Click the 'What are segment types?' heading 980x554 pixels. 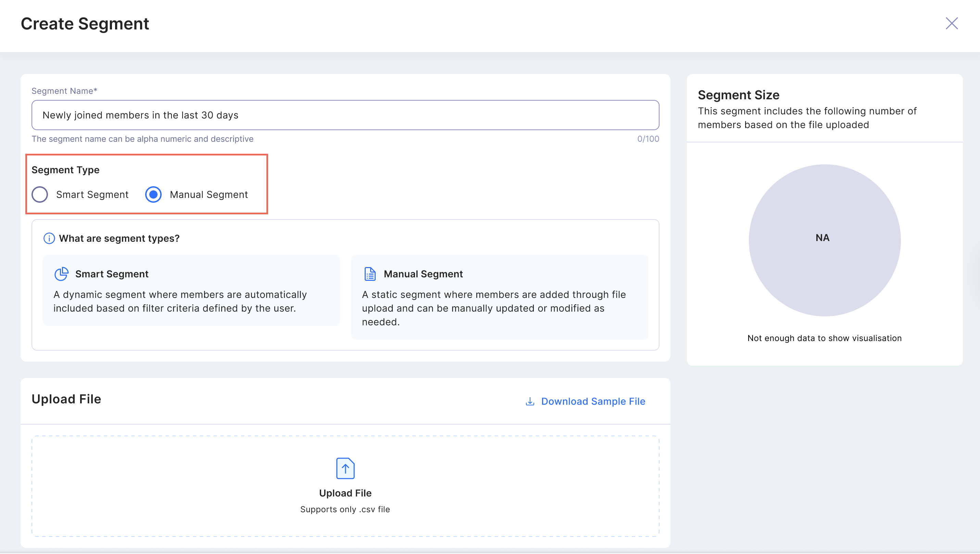[x=119, y=238]
